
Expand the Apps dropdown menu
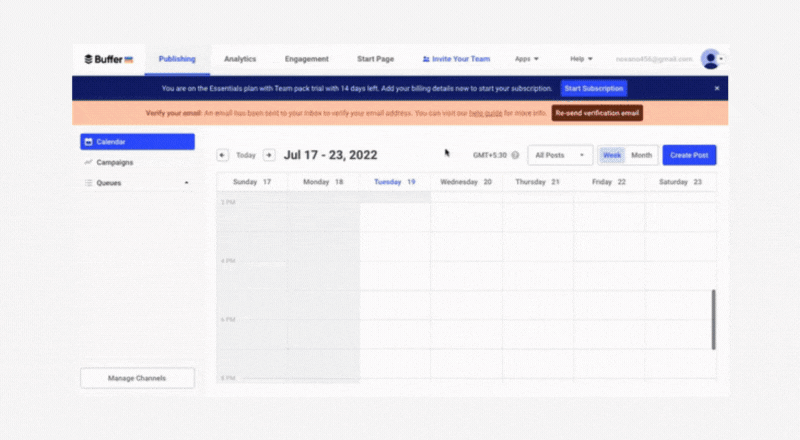pyautogui.click(x=527, y=59)
